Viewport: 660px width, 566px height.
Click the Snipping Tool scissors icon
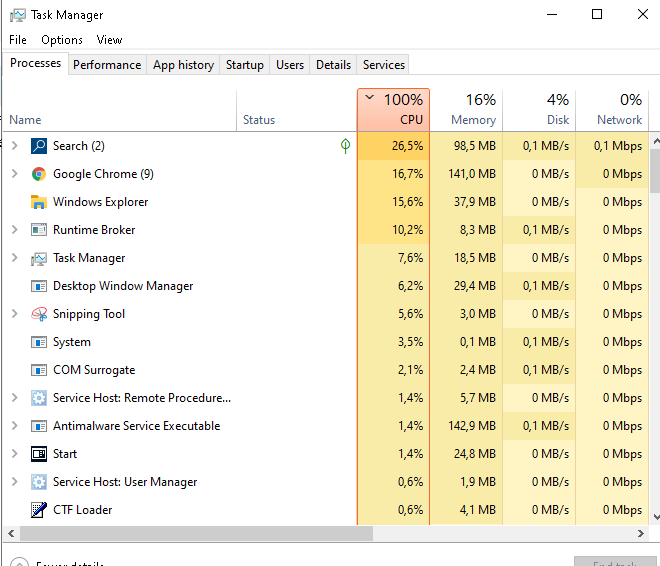39,314
